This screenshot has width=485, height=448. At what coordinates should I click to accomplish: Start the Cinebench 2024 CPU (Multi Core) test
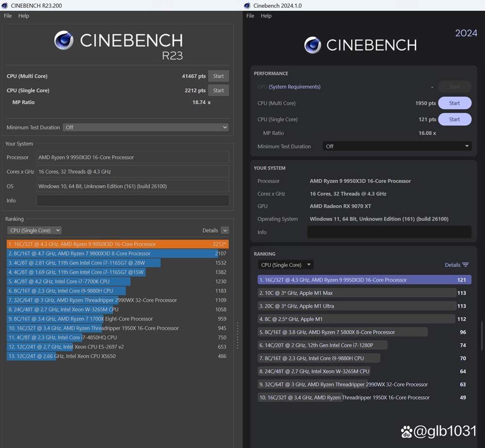455,103
